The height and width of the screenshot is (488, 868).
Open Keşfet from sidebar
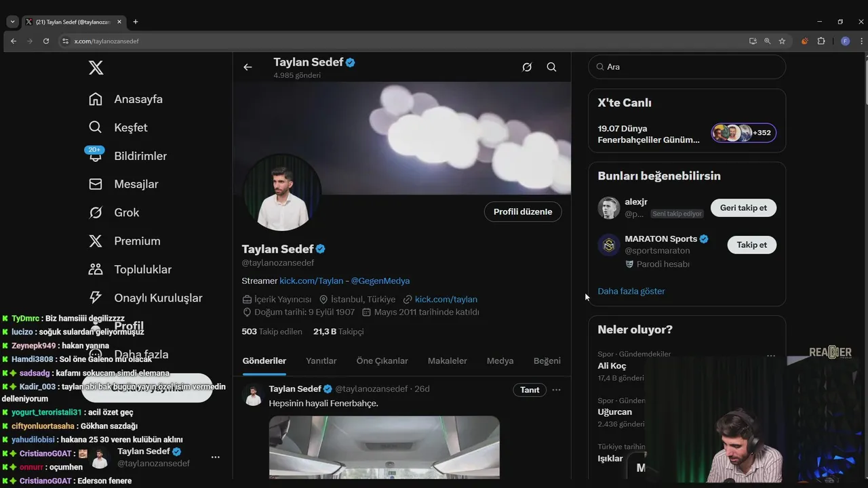click(118, 127)
